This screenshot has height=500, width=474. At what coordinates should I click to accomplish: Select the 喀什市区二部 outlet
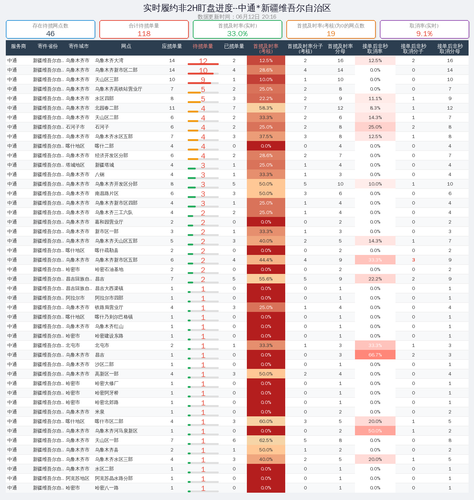click(x=109, y=422)
